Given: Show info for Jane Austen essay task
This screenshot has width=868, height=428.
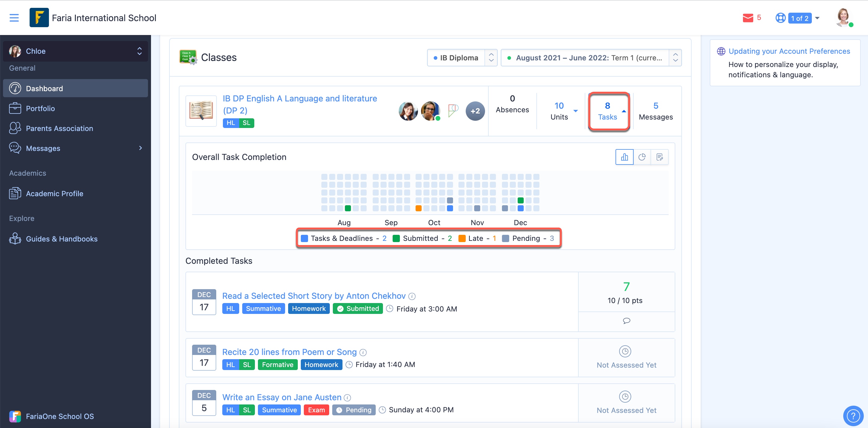Looking at the screenshot, I should pos(347,398).
